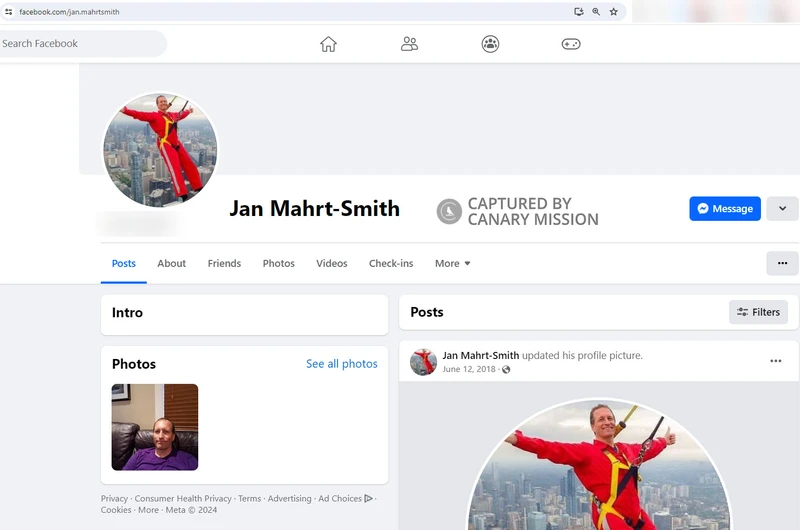Image resolution: width=800 pixels, height=530 pixels.
Task: Open the Friends icon in top navigation
Action: pos(409,44)
